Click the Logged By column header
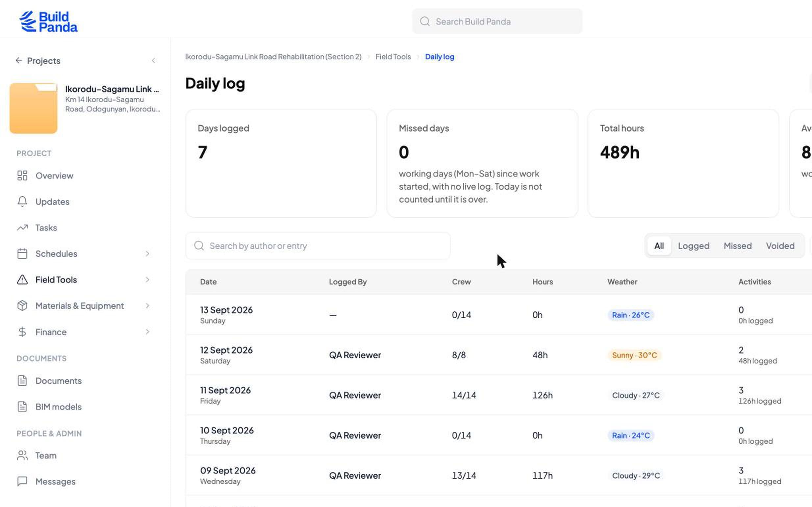The width and height of the screenshot is (812, 507). [x=348, y=282]
